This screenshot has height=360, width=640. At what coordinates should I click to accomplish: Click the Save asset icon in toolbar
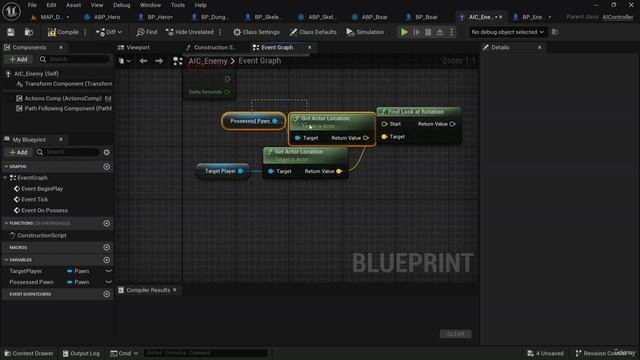click(x=11, y=32)
